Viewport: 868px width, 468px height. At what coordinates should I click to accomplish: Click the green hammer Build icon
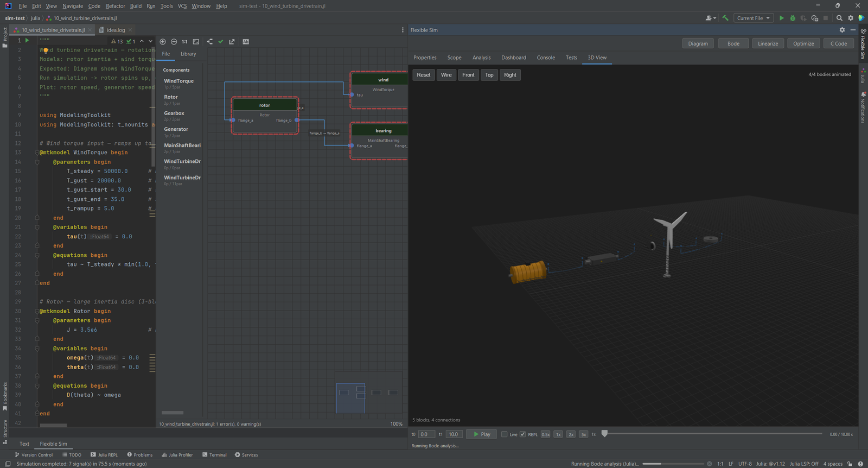[725, 18]
